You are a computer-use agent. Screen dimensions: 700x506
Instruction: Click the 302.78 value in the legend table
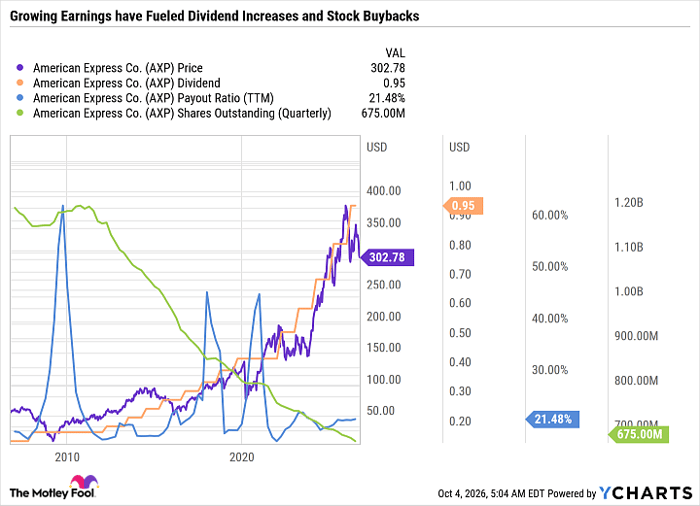click(388, 68)
